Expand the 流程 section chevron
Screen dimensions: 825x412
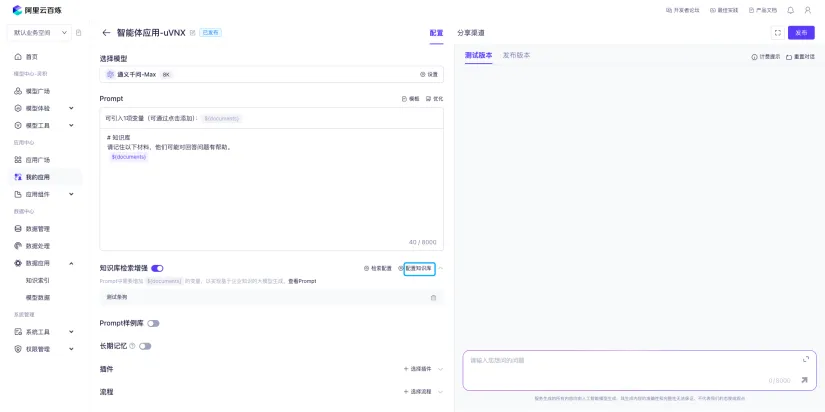440,392
